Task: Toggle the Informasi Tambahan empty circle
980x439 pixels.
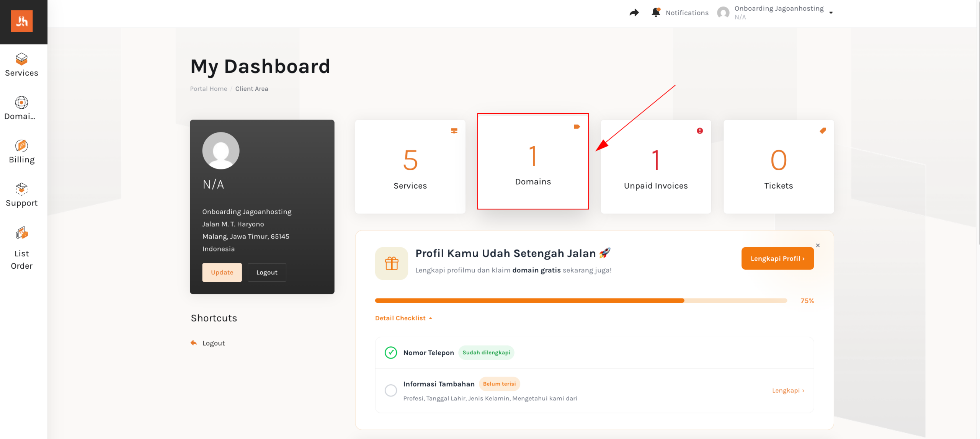Action: 391,390
